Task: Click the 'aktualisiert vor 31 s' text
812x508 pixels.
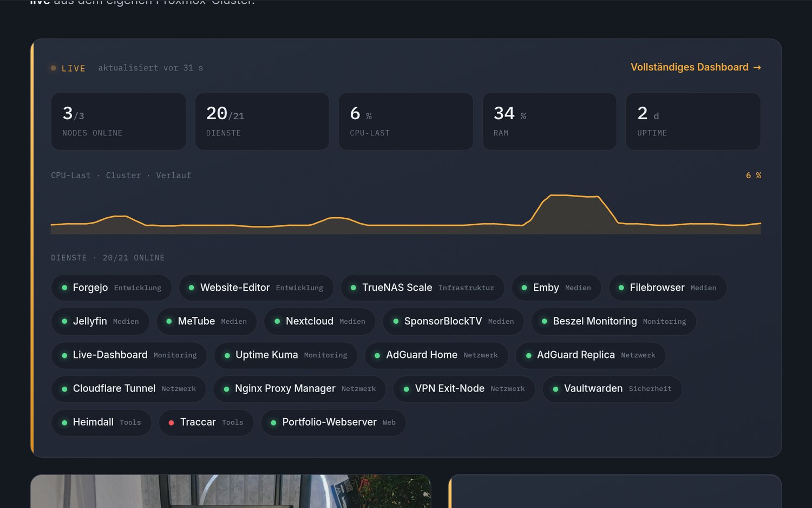Action: coord(150,68)
